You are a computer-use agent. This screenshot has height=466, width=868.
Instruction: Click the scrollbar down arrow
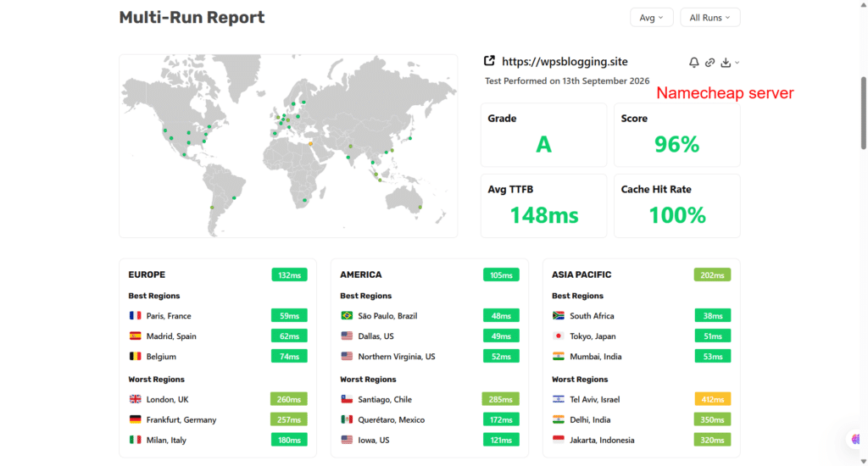pos(863,461)
